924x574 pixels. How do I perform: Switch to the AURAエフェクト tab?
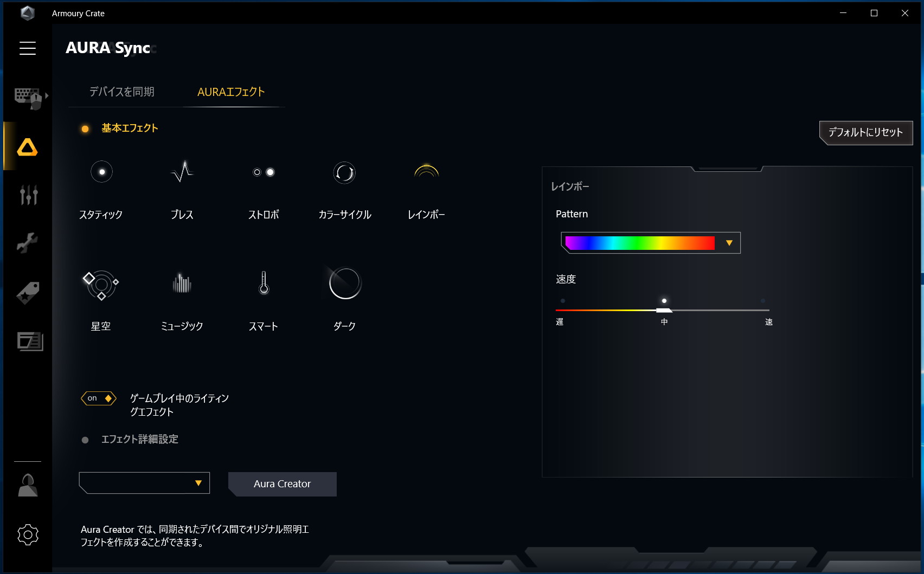point(231,92)
